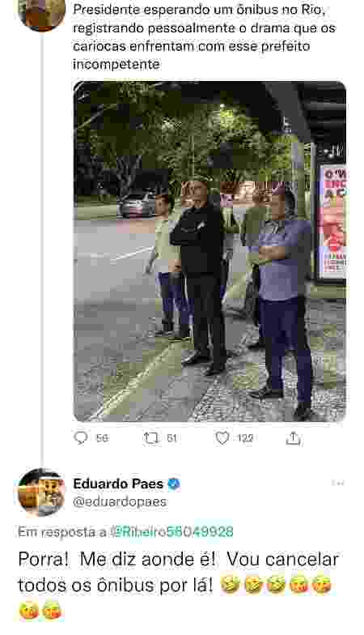Like the tweet with the heart icon

click(x=222, y=437)
